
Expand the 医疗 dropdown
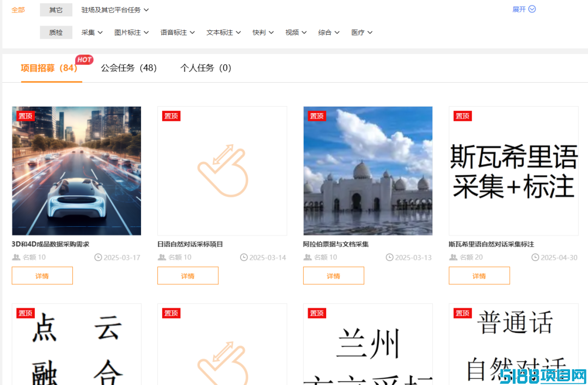(x=362, y=33)
